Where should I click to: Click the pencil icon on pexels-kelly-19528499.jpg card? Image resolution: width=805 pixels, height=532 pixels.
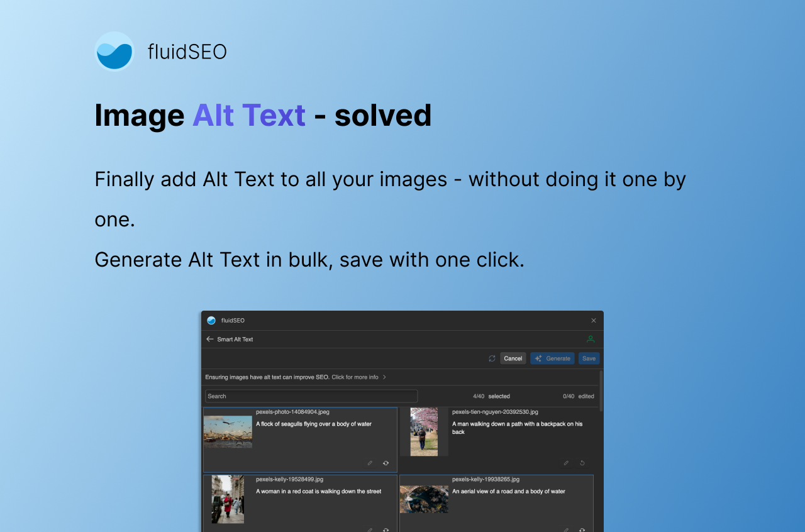coord(370,530)
